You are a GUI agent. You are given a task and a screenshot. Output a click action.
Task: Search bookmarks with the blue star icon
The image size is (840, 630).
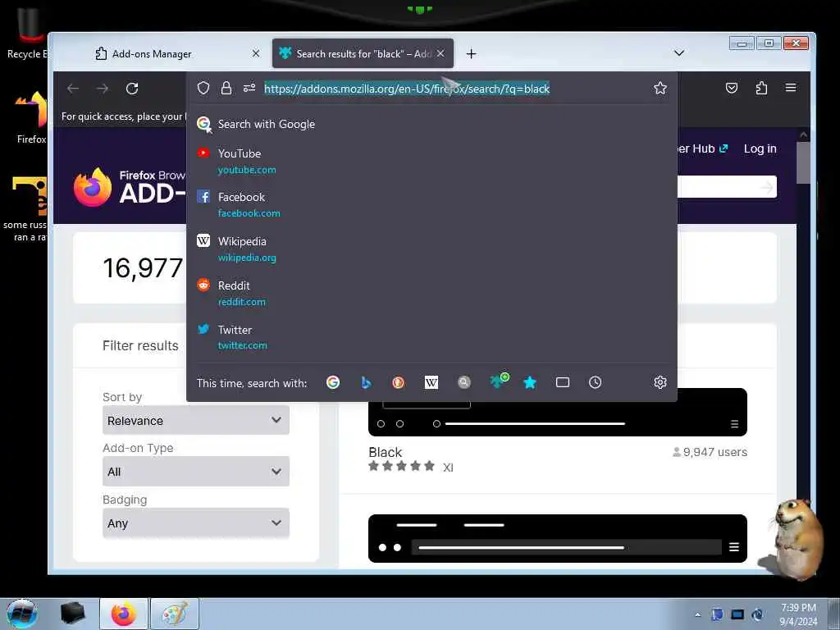(530, 382)
